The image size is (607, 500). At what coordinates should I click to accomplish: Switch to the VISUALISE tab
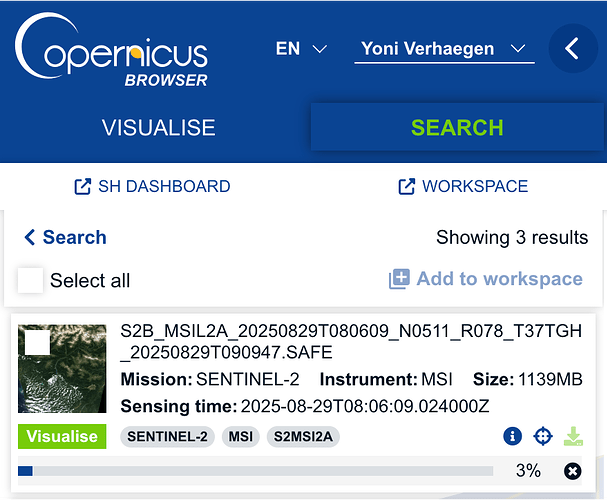point(158,128)
